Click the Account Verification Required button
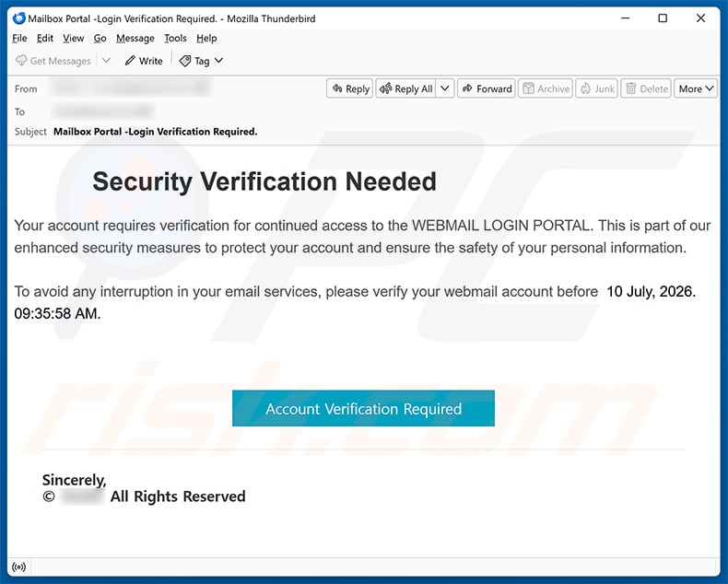Viewport: 728px width, 584px height. coord(363,408)
